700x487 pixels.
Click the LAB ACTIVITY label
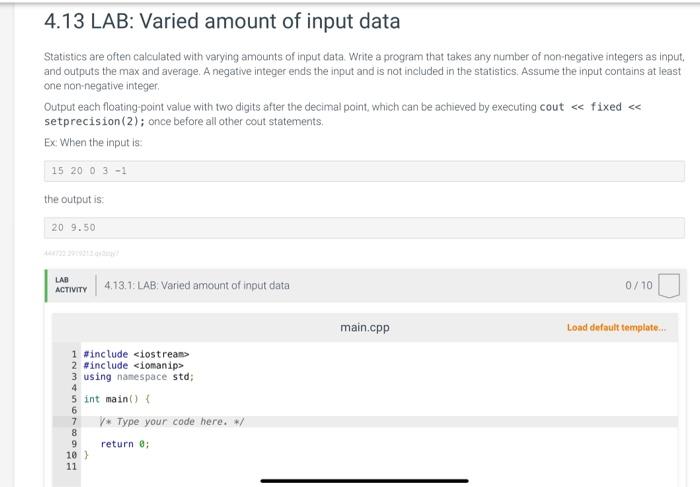[68, 285]
